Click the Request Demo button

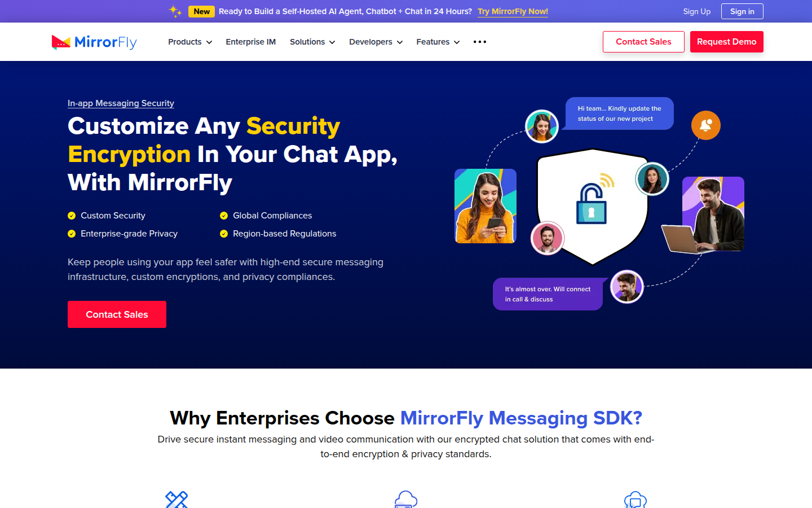click(727, 42)
